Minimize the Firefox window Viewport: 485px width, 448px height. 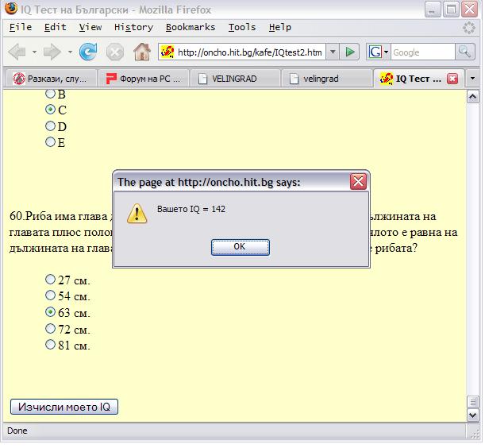[x=432, y=9]
